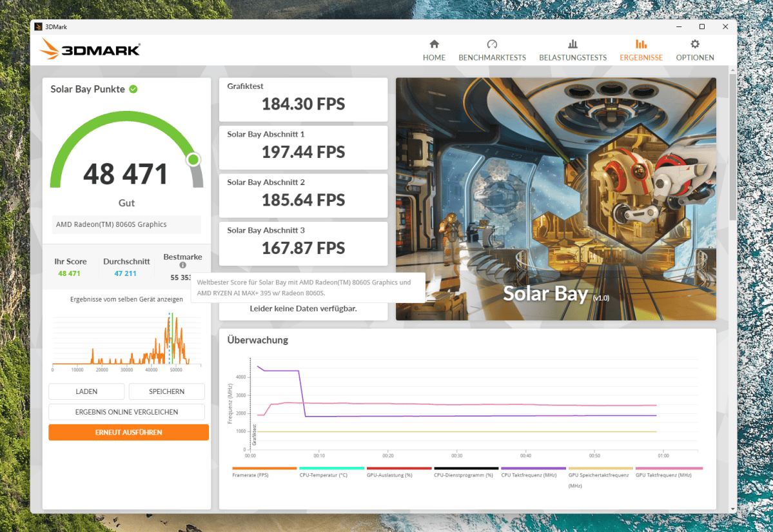Click the Bestmarke label
The height and width of the screenshot is (532, 773).
[182, 257]
